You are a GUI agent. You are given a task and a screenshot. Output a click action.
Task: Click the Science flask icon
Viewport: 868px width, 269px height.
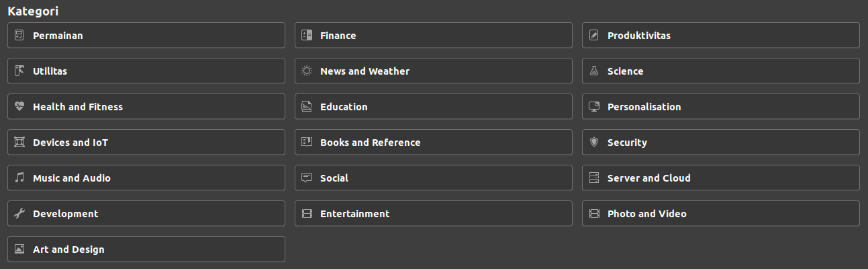click(593, 71)
